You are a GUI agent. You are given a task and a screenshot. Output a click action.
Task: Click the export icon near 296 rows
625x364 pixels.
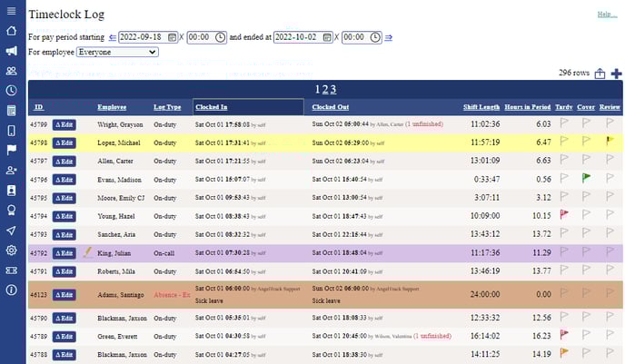click(x=600, y=74)
